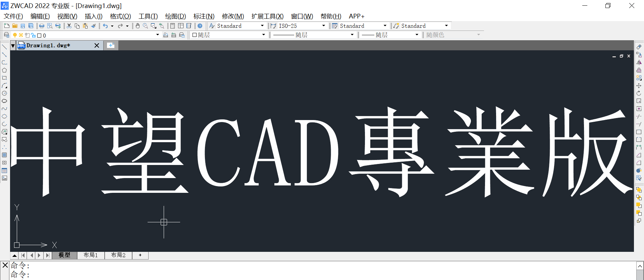
Task: Select the Circle drawing tool
Action: pyautogui.click(x=4, y=93)
